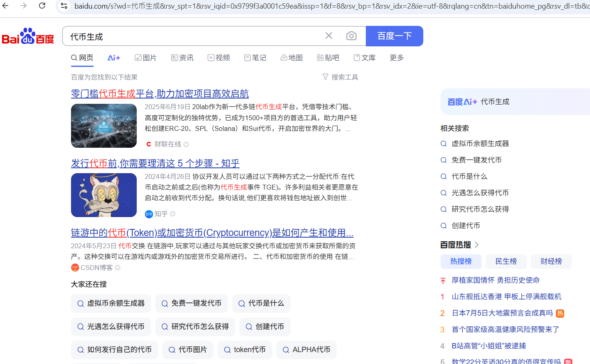Viewport: 590px width, 364px height.
Task: Select the 图片 search tab
Action: [146, 58]
